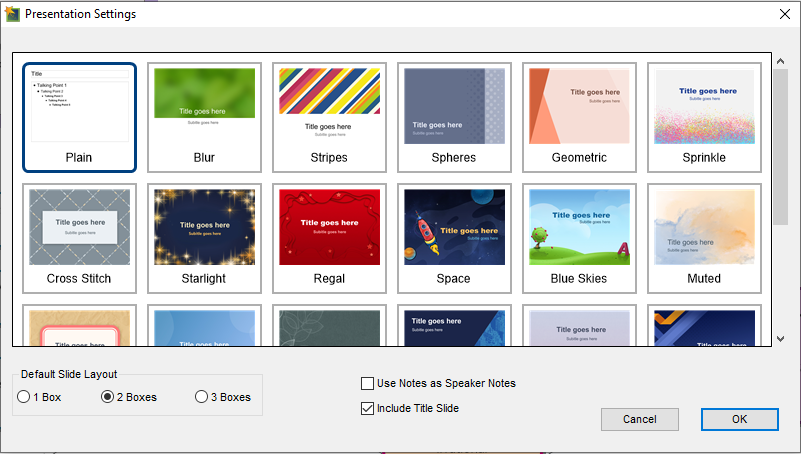Screen dimensions: 801x454
Task: Select the Blue Skies theme
Action: point(579,238)
